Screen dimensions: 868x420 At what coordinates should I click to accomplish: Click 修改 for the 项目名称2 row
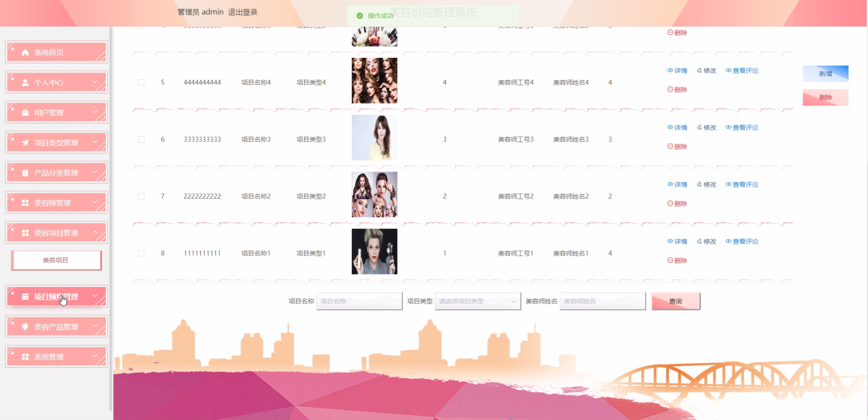(x=707, y=184)
